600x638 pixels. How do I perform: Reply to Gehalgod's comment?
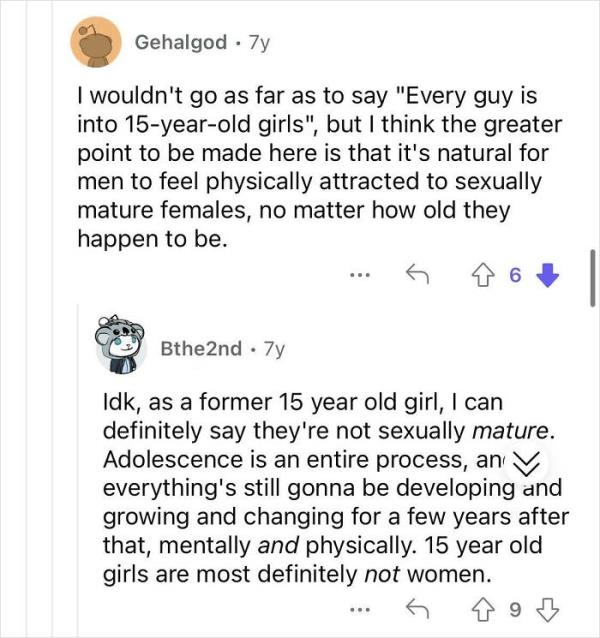[x=417, y=274]
